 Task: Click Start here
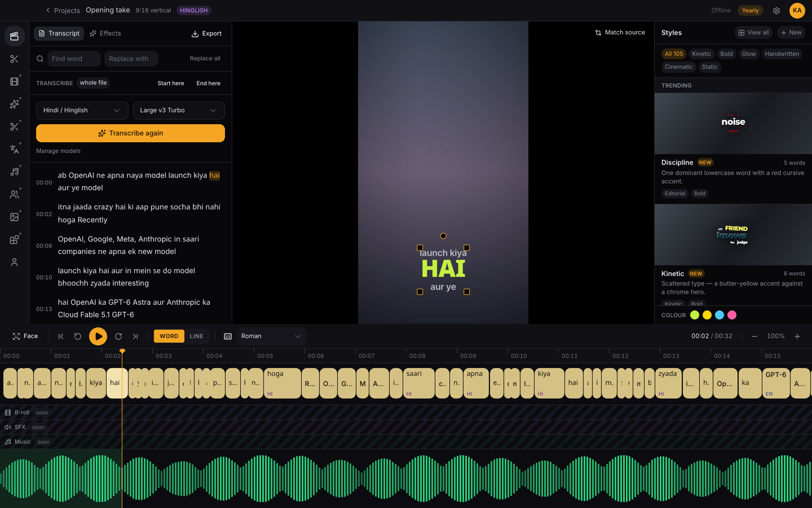[x=171, y=84]
